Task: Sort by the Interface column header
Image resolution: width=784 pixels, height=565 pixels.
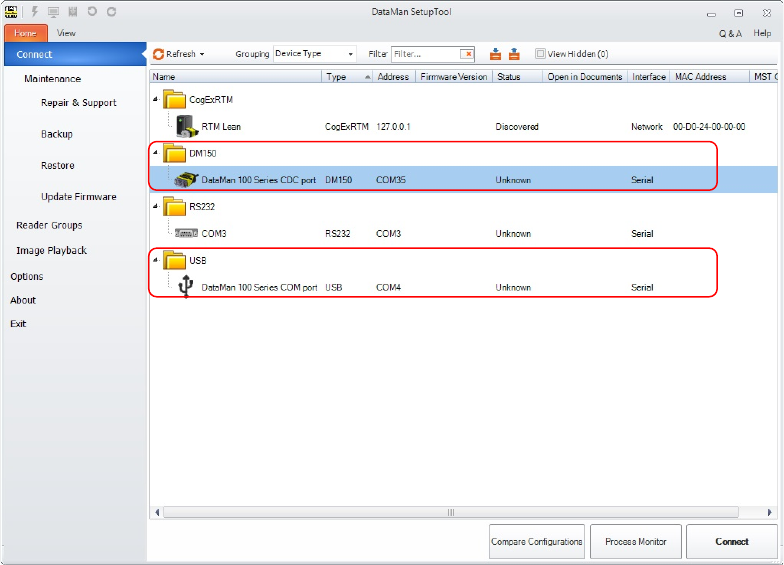Action: tap(648, 76)
